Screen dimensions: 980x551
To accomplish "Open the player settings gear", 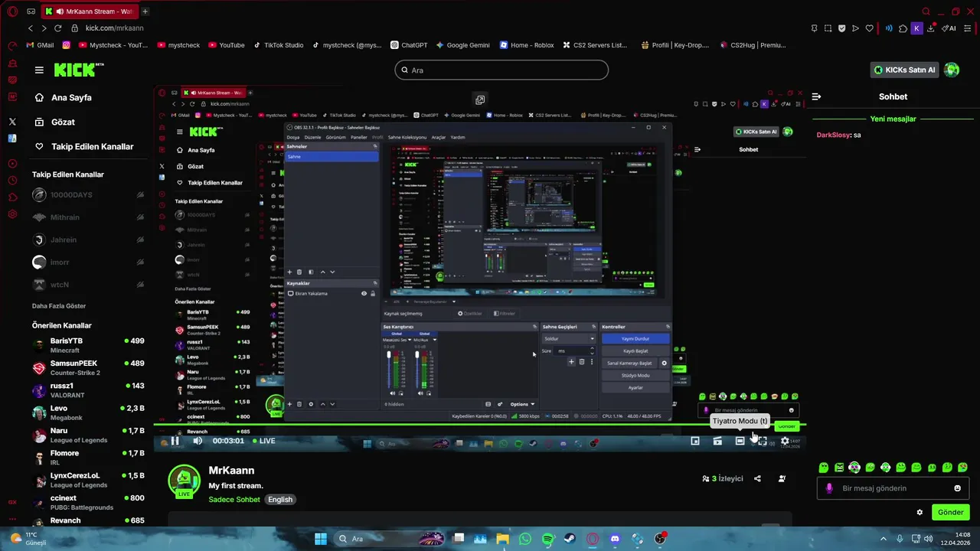I will [785, 441].
